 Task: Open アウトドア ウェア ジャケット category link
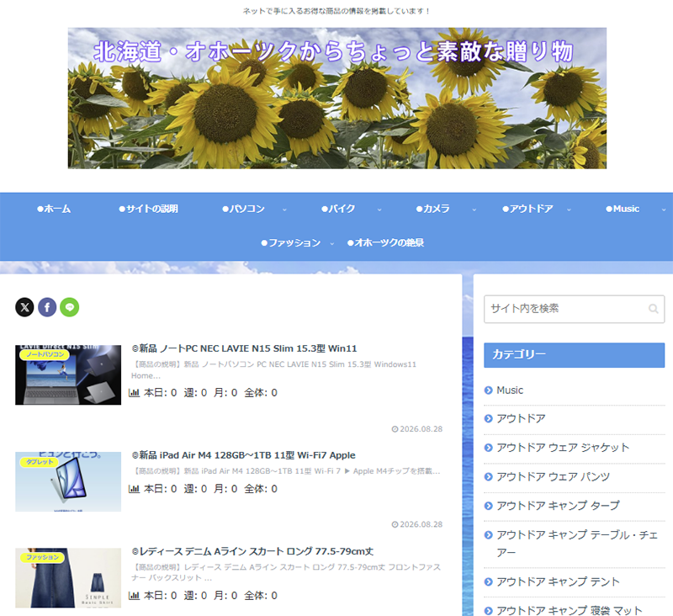[563, 448]
